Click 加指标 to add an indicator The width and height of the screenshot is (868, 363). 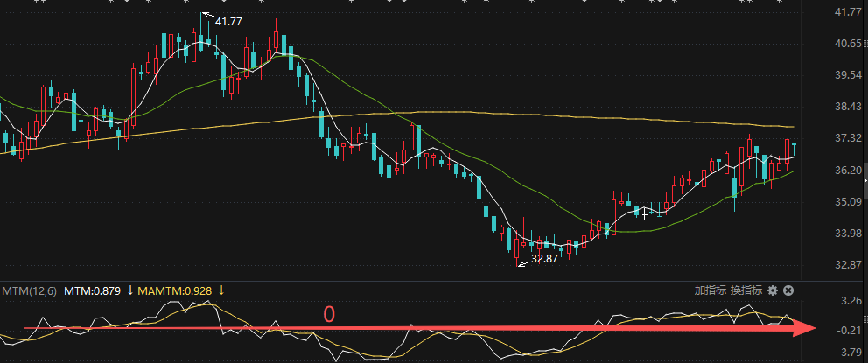[710, 290]
